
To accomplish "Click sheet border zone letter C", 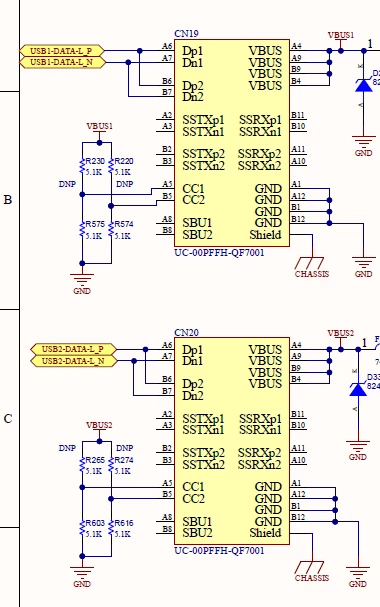I will click(8, 419).
